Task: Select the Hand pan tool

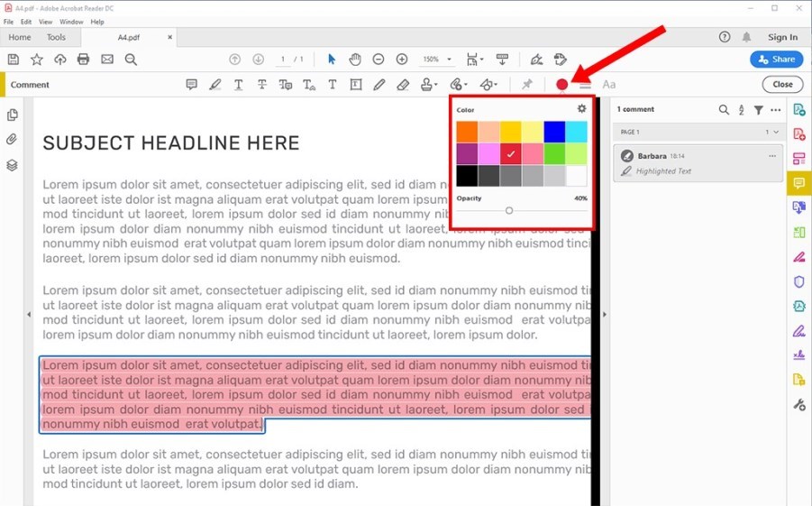Action: coord(355,60)
